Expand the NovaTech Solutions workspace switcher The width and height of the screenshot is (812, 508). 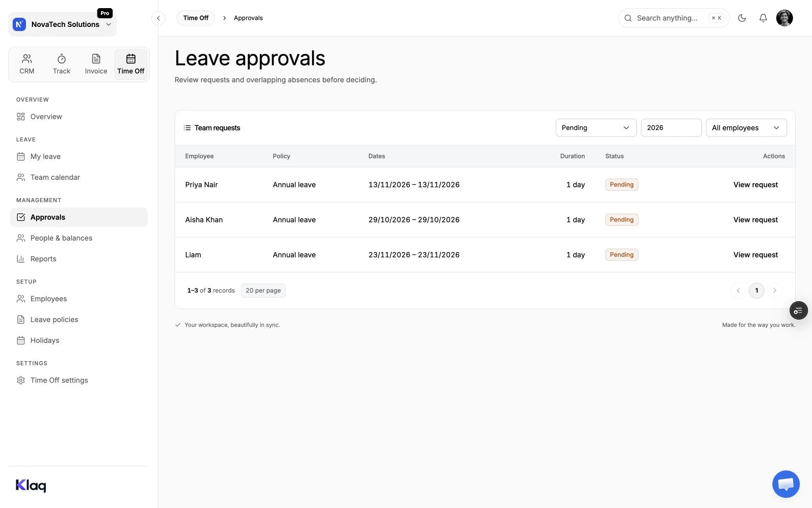pyautogui.click(x=62, y=24)
